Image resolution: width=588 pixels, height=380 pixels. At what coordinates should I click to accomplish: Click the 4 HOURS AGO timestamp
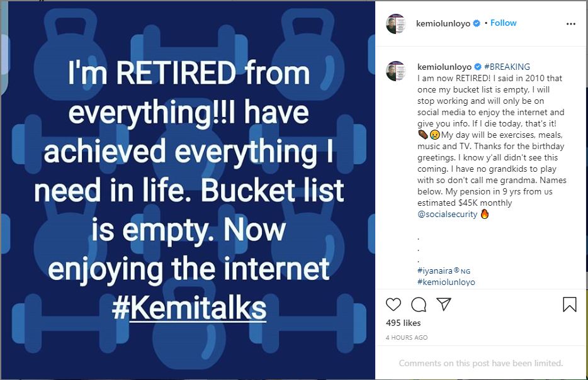click(x=407, y=338)
